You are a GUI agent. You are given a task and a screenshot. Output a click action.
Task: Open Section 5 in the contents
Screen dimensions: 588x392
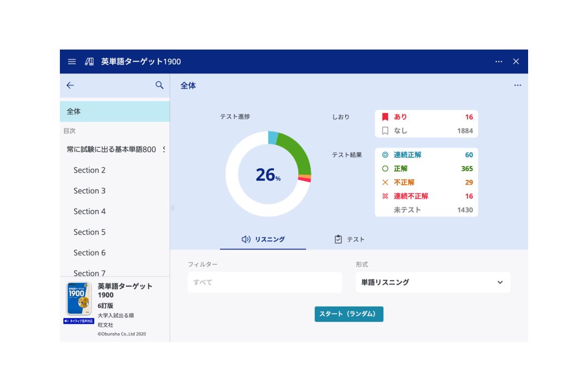[115, 232]
